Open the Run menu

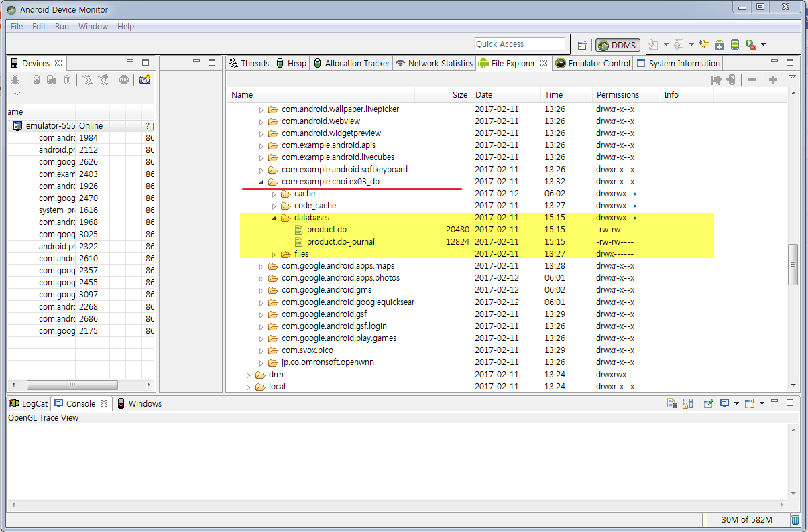pyautogui.click(x=62, y=27)
